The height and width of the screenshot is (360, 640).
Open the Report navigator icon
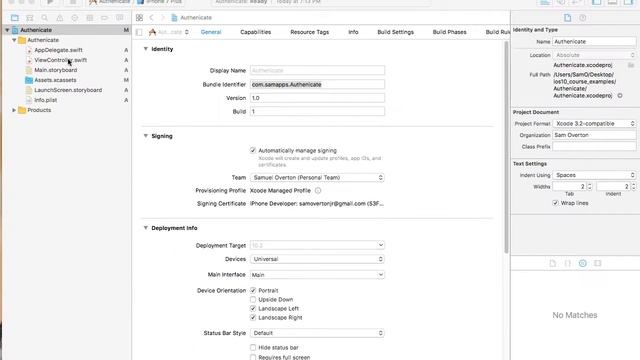(x=120, y=18)
